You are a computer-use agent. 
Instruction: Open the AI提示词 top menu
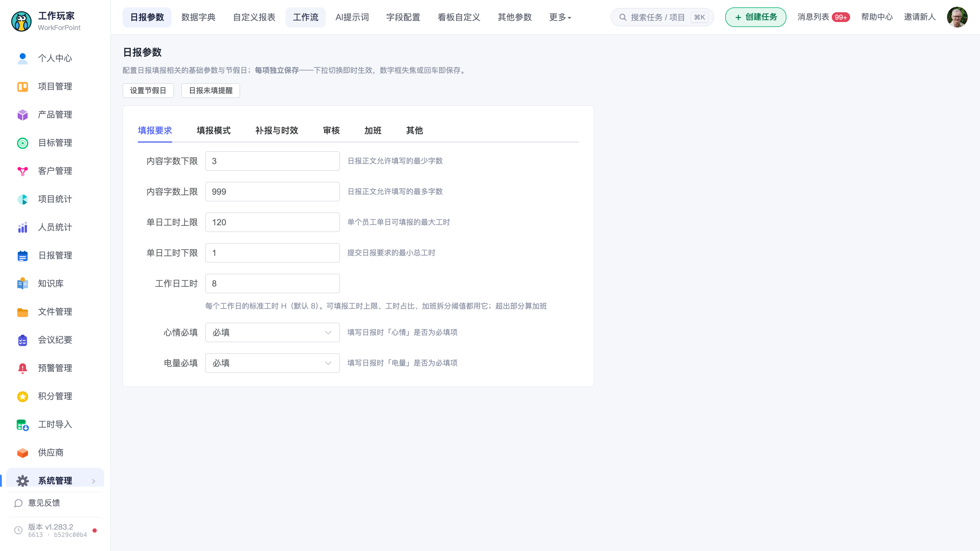tap(352, 17)
